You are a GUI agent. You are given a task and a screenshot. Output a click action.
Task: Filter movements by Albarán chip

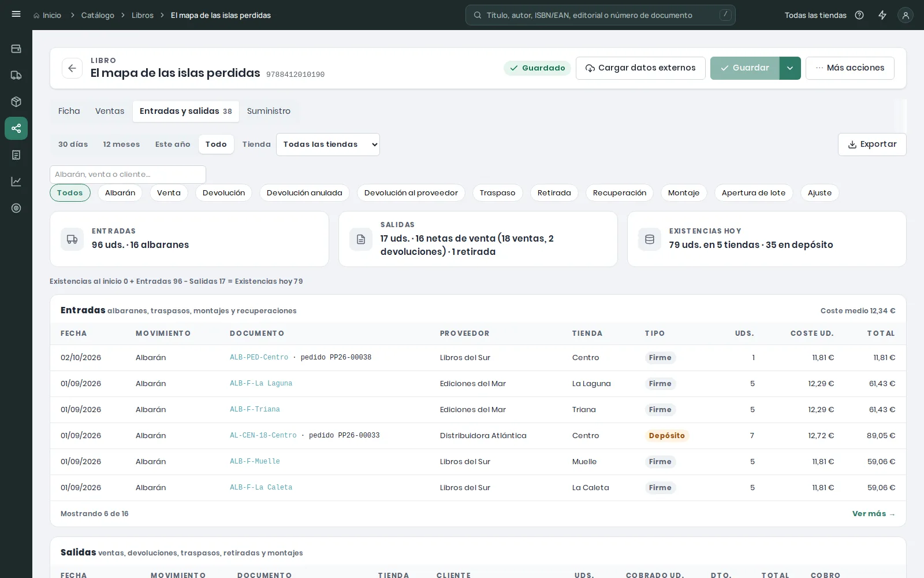[120, 193]
